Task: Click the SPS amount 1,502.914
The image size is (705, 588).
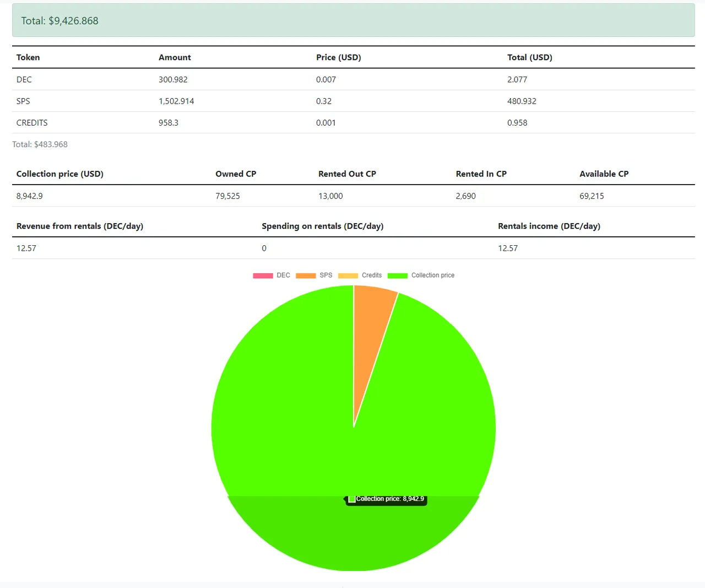Action: pos(176,101)
